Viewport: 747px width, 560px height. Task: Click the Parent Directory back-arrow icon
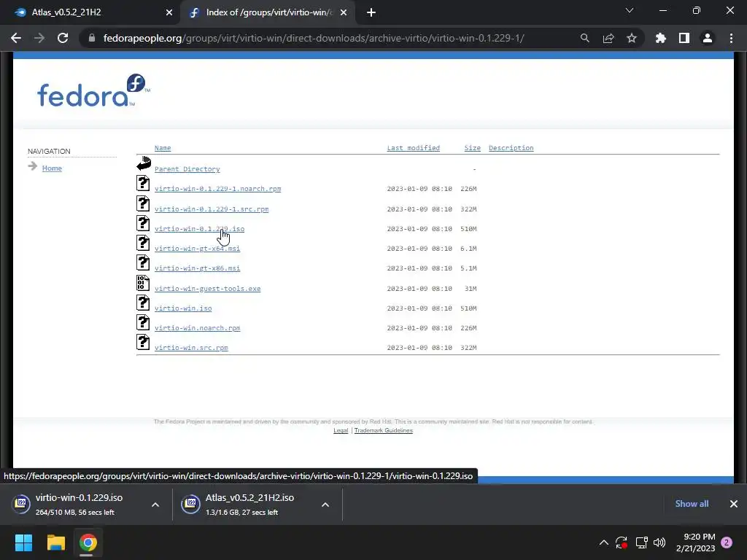pyautogui.click(x=144, y=163)
